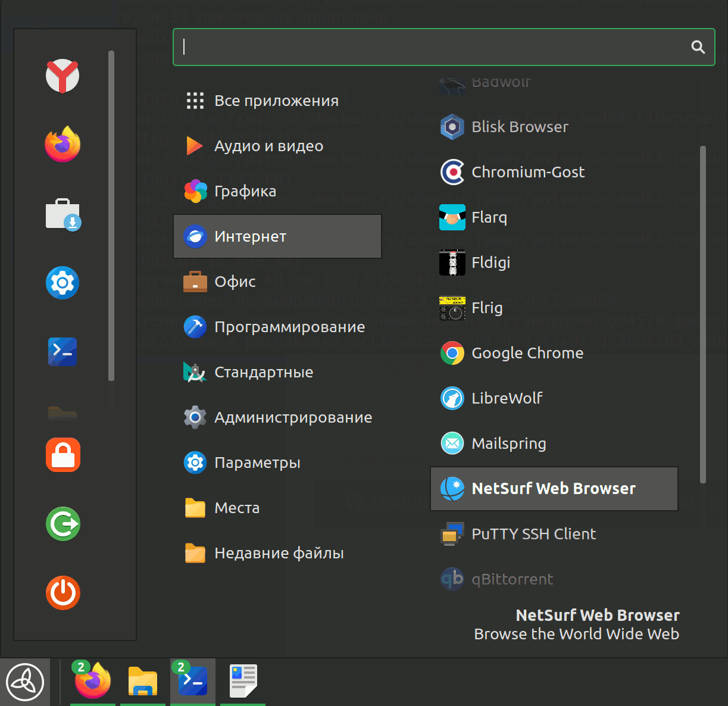Select the Графика category
The image size is (728, 706).
[x=277, y=191]
